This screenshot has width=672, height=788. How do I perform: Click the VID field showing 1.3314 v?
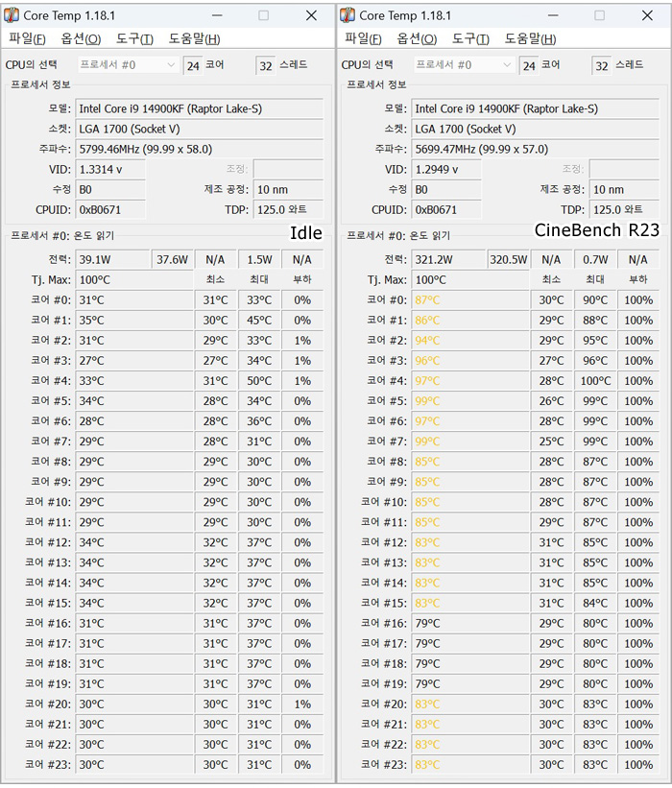[x=111, y=169]
